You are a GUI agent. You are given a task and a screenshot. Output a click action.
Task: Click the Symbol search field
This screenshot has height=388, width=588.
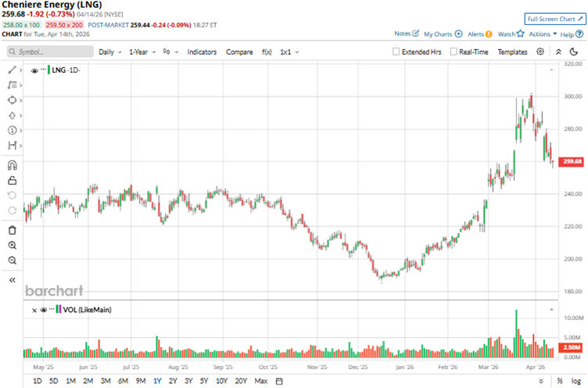pos(50,52)
